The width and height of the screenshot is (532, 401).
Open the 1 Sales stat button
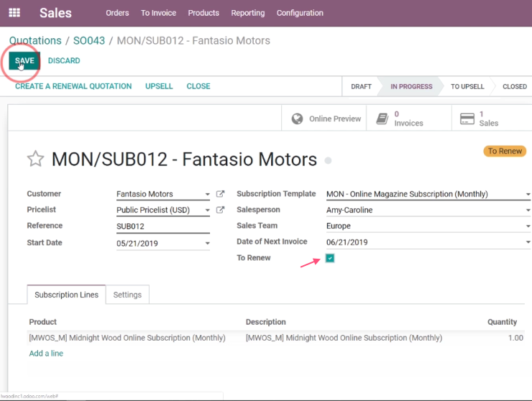click(492, 118)
